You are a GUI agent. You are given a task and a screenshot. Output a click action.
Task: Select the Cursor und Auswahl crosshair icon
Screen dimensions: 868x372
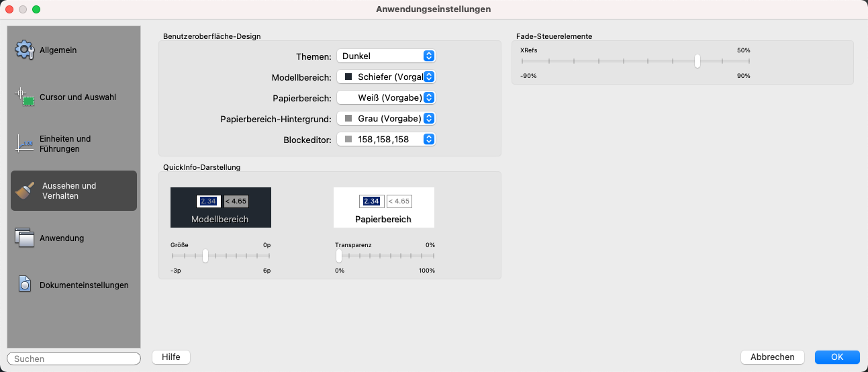(25, 97)
